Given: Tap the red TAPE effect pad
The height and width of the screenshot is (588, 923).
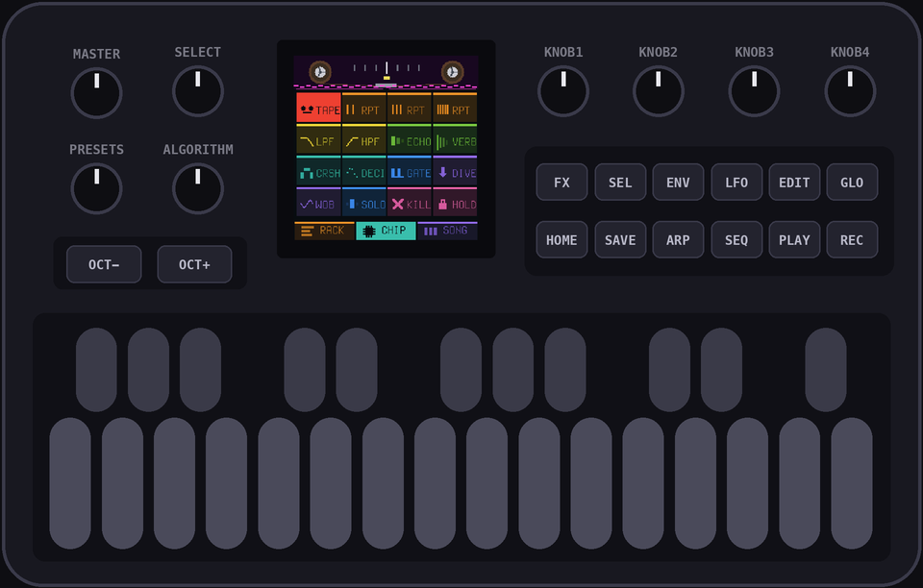Looking at the screenshot, I should click(x=318, y=108).
